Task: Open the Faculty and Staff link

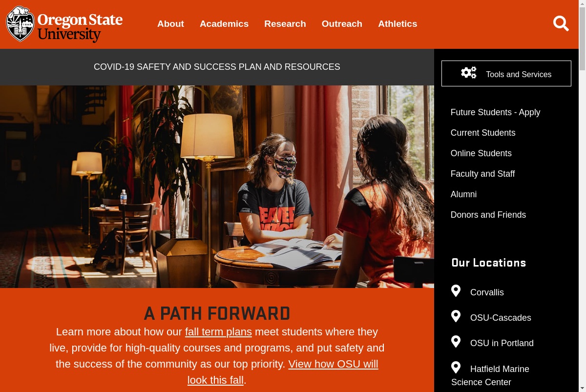Action: (x=482, y=174)
